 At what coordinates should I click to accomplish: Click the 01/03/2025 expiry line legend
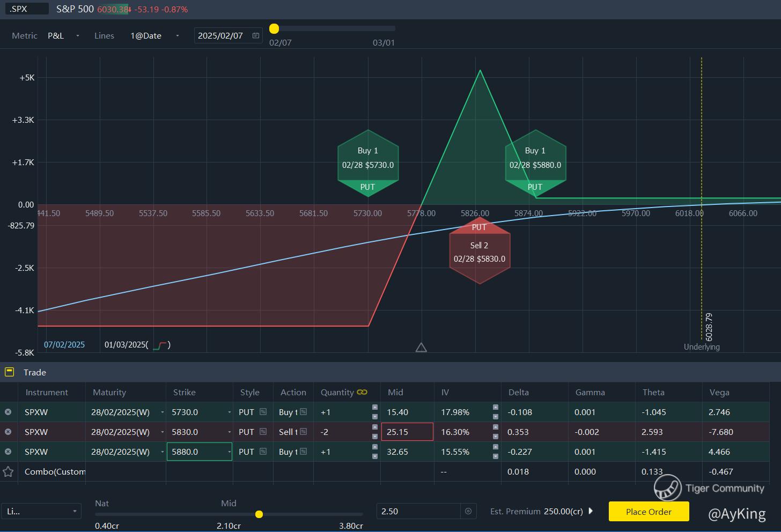(137, 345)
